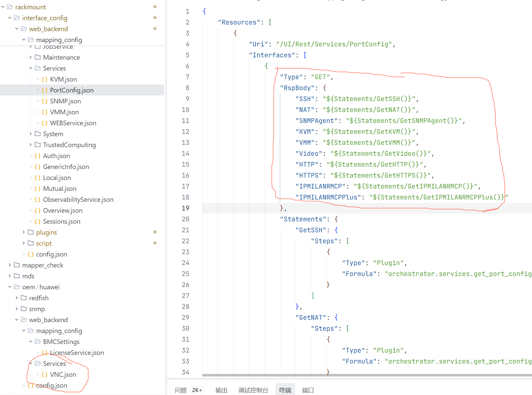Expand the mds folder

(x=10, y=276)
